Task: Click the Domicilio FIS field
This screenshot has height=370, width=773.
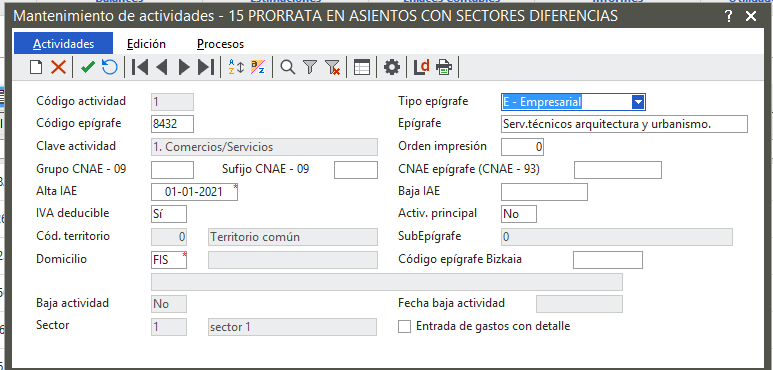Action: coord(169,260)
